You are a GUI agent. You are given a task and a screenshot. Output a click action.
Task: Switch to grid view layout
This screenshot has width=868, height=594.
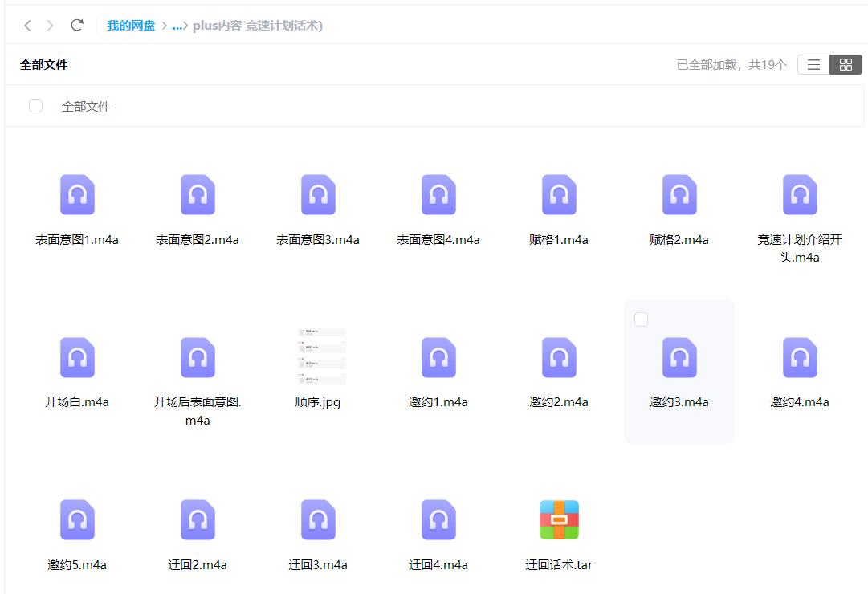click(846, 65)
